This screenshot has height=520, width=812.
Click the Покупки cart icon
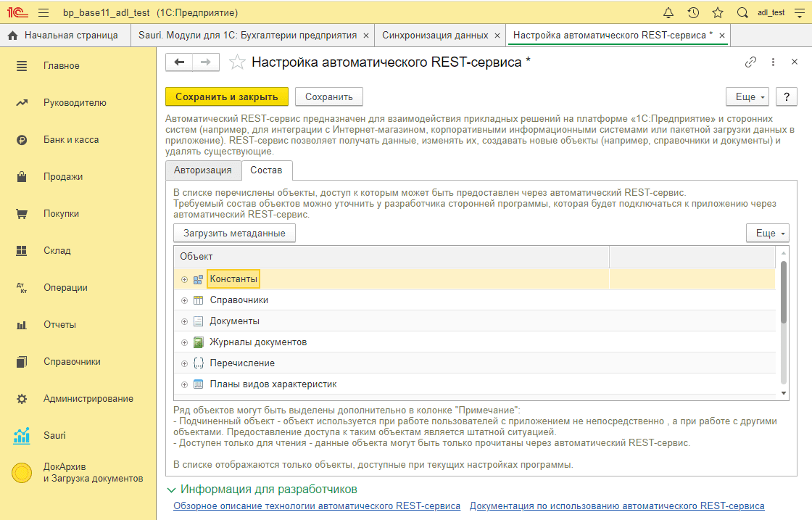point(22,213)
